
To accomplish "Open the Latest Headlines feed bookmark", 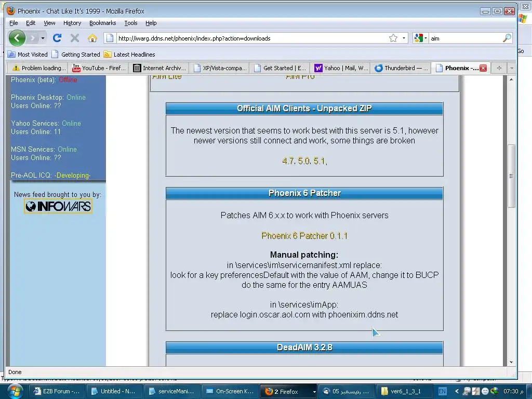I will click(129, 54).
